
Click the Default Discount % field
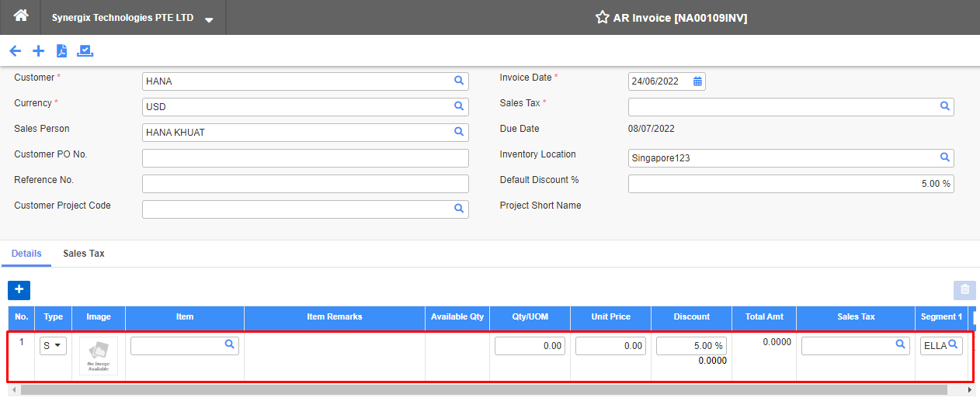point(791,183)
